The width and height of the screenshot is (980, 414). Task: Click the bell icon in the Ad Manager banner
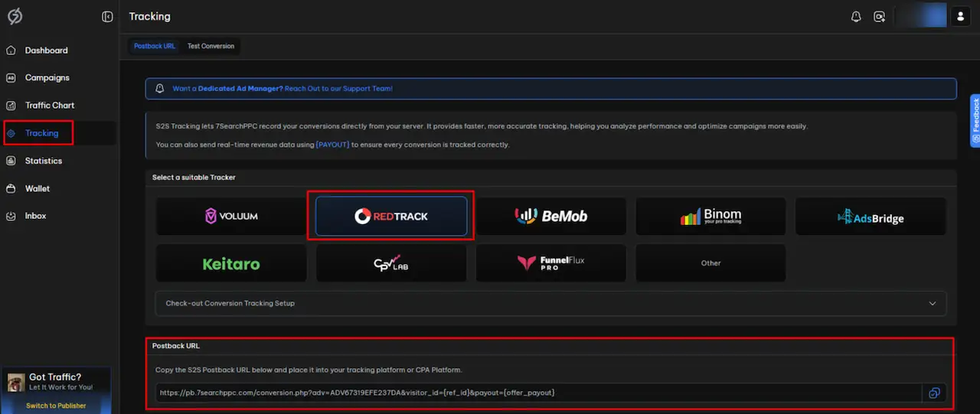[x=159, y=89]
